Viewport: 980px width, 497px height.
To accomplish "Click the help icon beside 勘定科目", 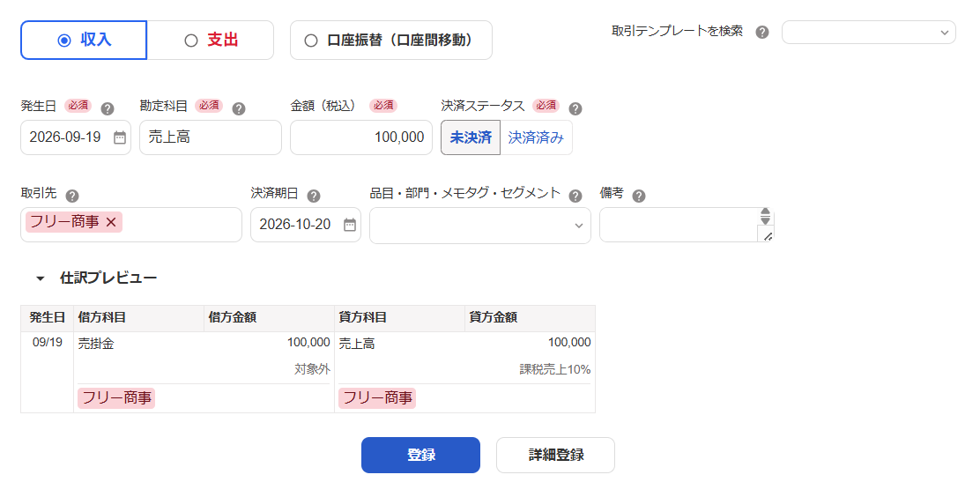I will [238, 108].
